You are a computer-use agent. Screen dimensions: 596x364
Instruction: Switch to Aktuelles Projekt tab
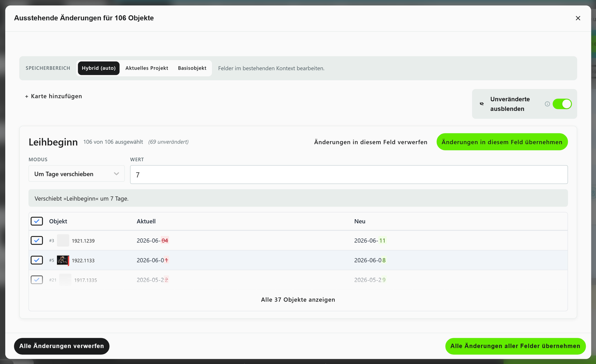pyautogui.click(x=147, y=68)
